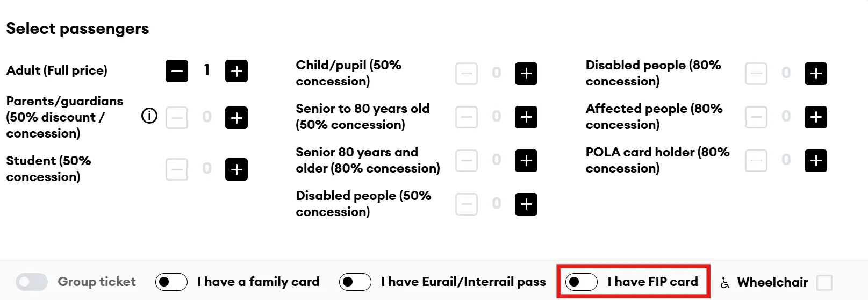Add a Senior 80 years and older passenger
868x300 pixels.
pyautogui.click(x=526, y=161)
